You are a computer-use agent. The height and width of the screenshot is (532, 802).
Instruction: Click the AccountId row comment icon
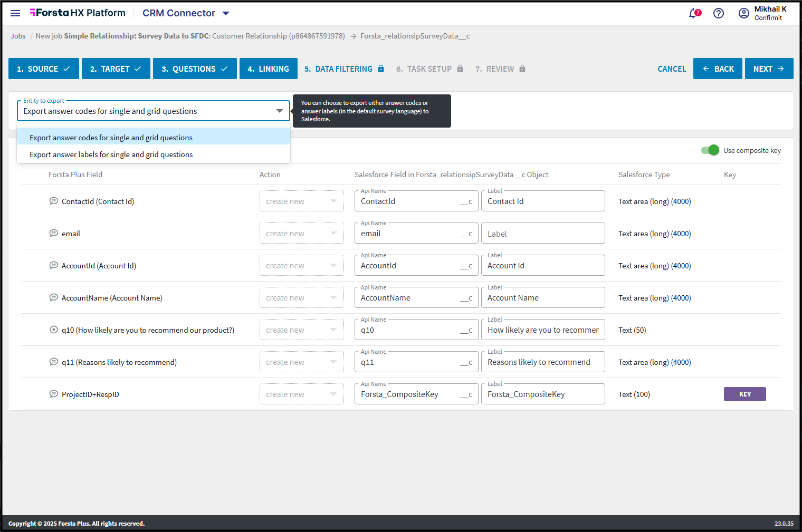[54, 265]
